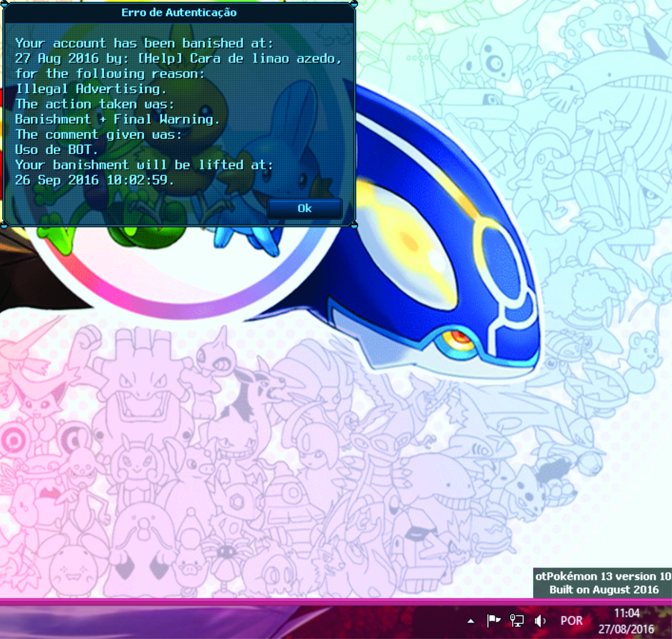Open the taskbar clock showing 11:04
Screen dimensions: 672x639
(x=626, y=613)
